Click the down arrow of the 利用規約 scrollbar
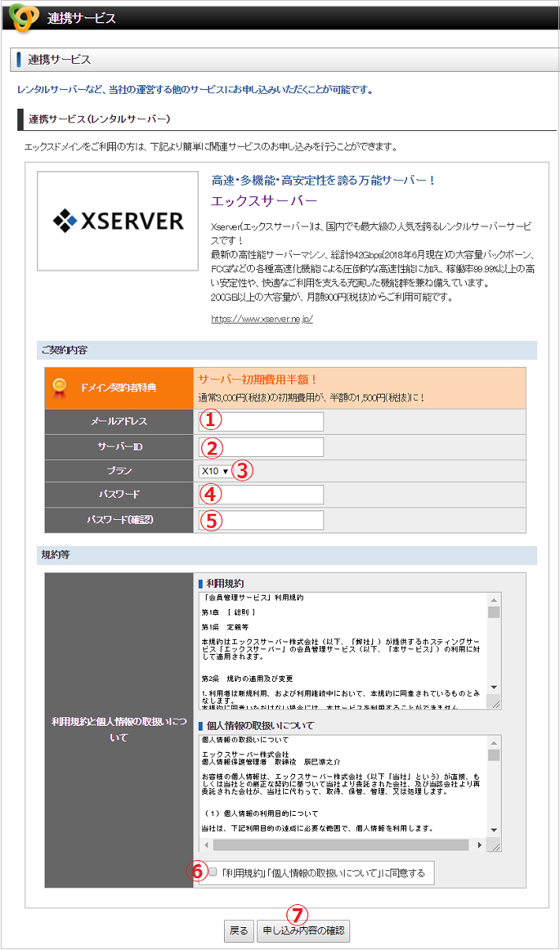560x950 pixels. 494,688
